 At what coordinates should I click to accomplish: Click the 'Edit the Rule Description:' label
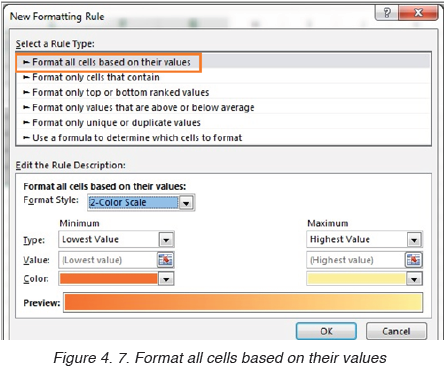tap(71, 165)
